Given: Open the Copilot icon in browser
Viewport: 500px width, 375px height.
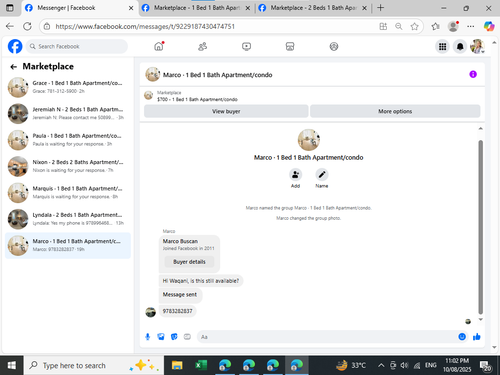Looking at the screenshot, I should coord(489,26).
